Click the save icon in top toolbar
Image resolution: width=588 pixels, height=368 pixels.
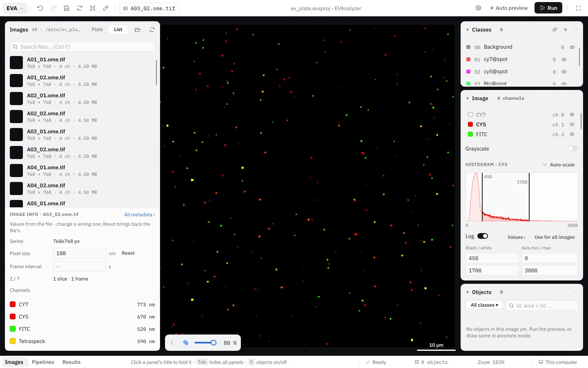click(67, 8)
